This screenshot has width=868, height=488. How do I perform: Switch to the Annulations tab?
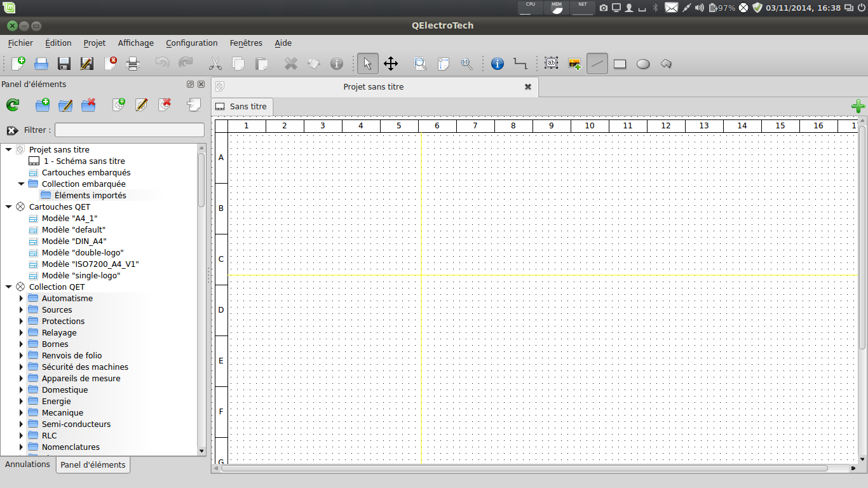point(27,464)
